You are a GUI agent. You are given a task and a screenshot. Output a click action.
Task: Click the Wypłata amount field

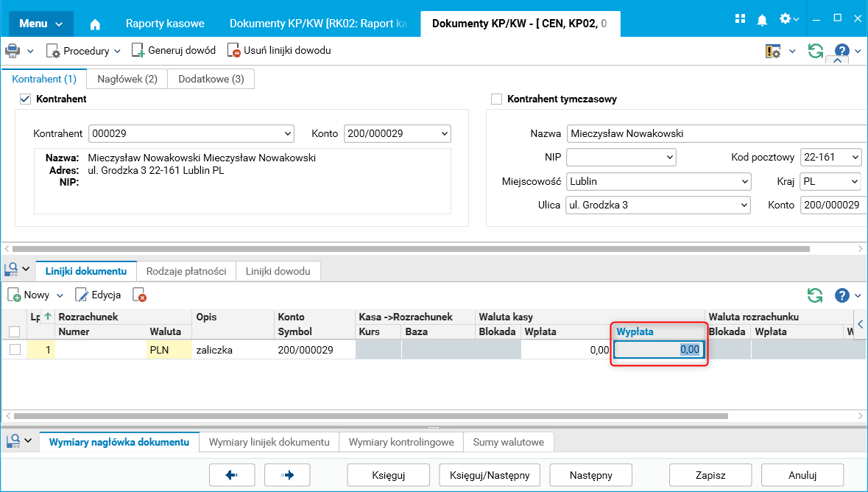(659, 351)
